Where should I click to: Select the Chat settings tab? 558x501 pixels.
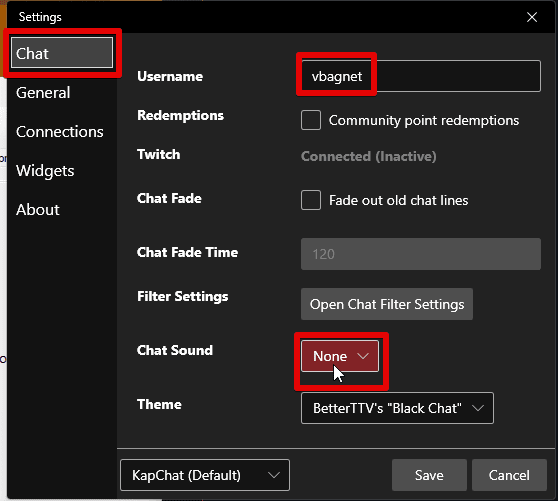pyautogui.click(x=62, y=53)
